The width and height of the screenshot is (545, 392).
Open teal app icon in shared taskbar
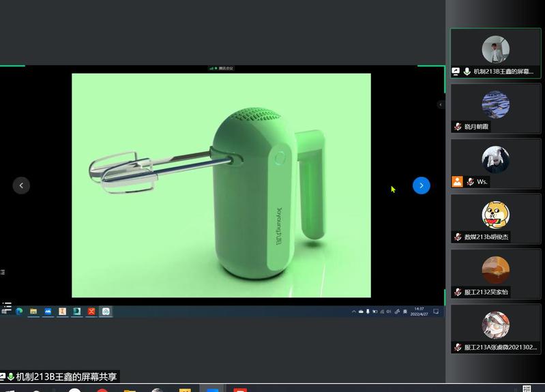[x=77, y=312]
